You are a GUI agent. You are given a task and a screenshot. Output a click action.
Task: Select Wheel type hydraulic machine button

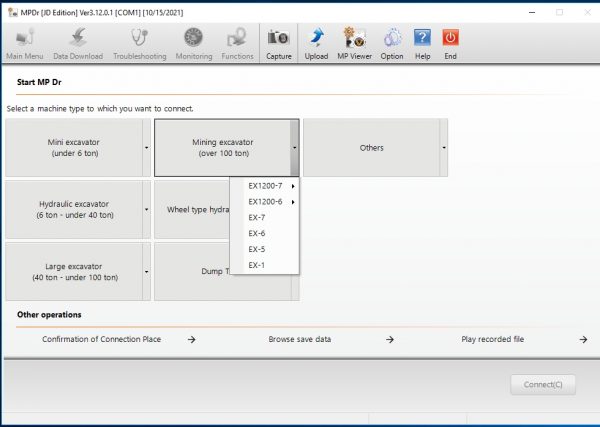click(x=192, y=210)
